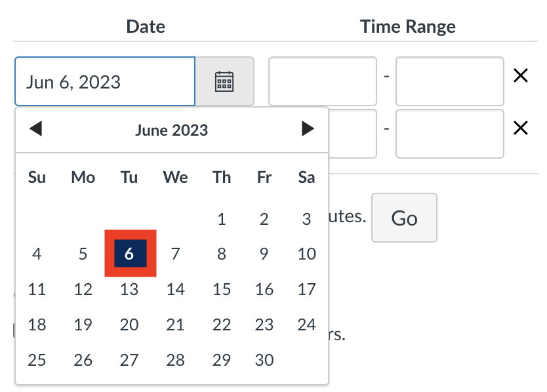Remove the first time range row

point(521,75)
